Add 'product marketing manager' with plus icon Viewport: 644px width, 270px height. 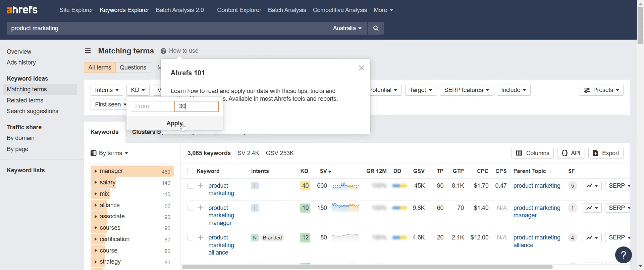coord(201,208)
